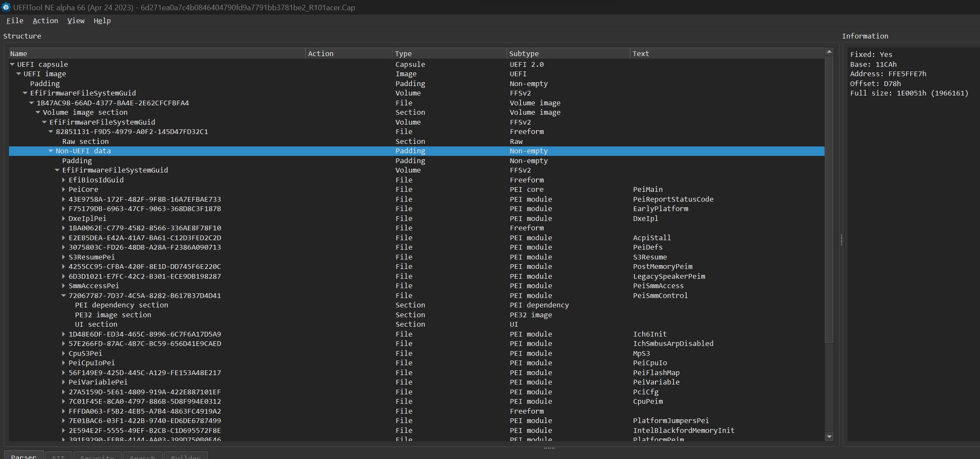
Task: Expand the SmmAccessPei file entry
Action: 63,286
